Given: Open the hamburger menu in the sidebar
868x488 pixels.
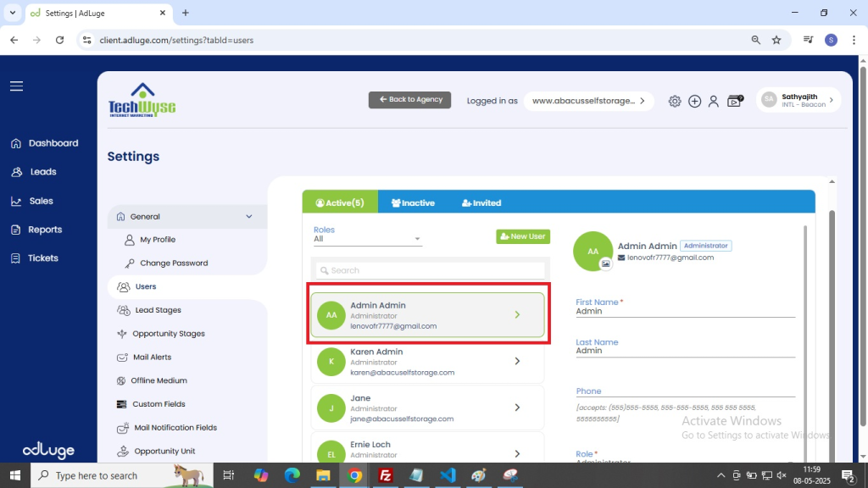Looking at the screenshot, I should click(17, 86).
